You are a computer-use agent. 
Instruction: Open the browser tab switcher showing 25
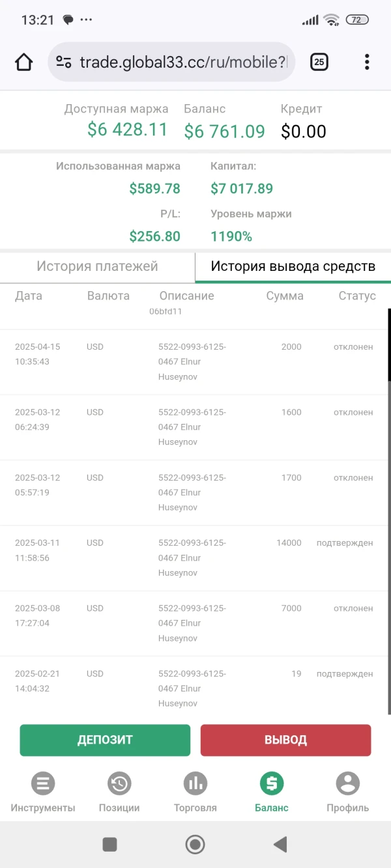click(x=319, y=62)
